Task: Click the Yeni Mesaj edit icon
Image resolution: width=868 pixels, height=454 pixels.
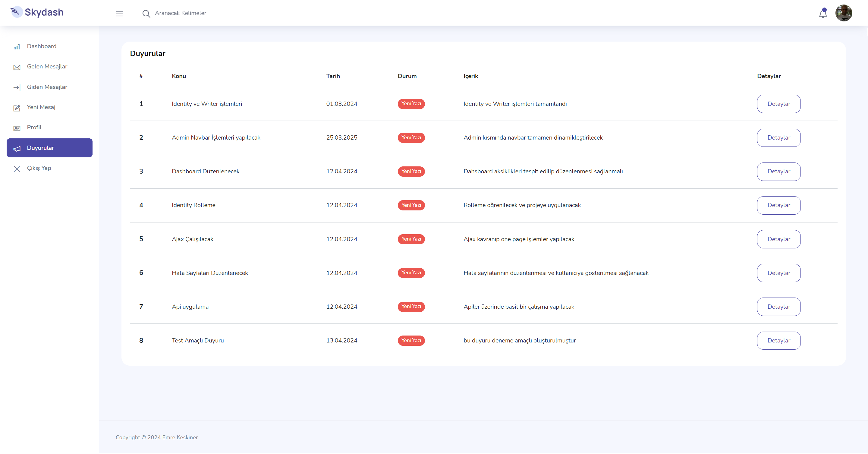Action: tap(17, 108)
